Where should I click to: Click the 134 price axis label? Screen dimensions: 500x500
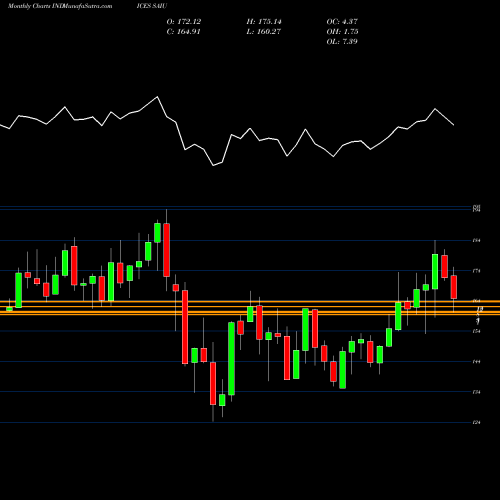pos(477,392)
